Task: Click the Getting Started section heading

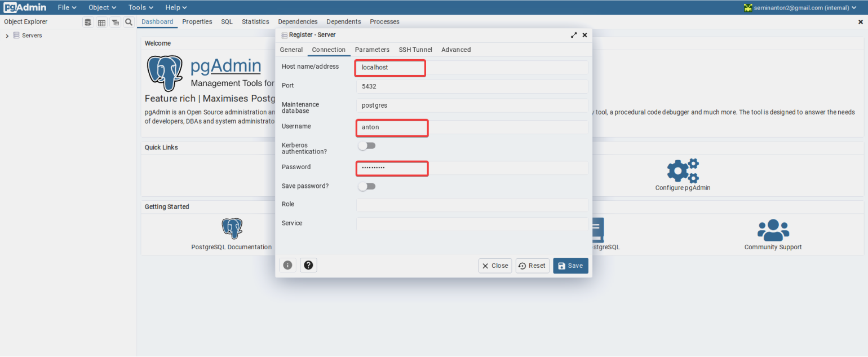Action: click(x=167, y=207)
